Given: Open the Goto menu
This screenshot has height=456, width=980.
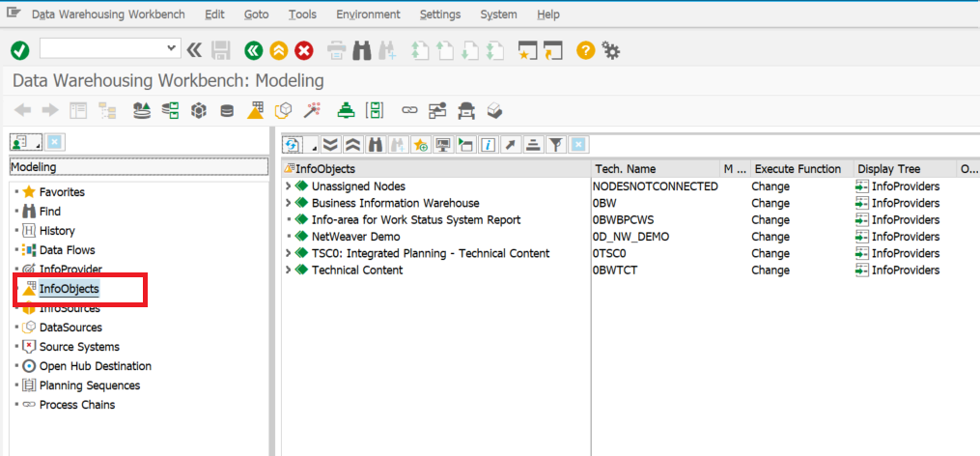Looking at the screenshot, I should pos(256,14).
